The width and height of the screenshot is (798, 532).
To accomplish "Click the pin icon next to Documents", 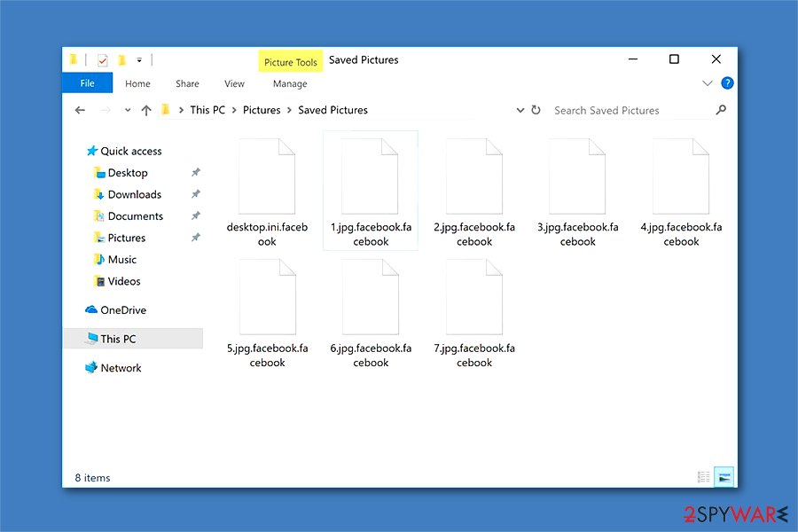I will click(x=195, y=215).
